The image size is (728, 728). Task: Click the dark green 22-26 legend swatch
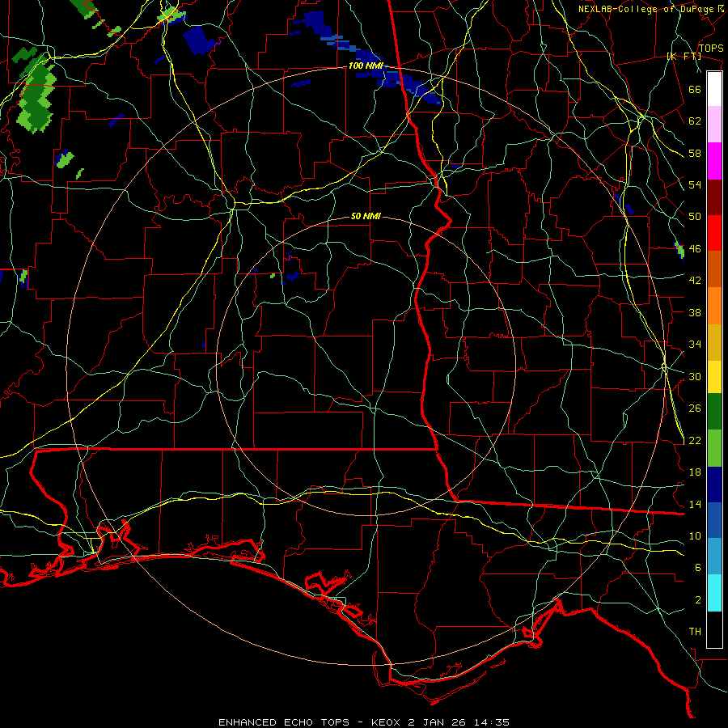click(714, 412)
